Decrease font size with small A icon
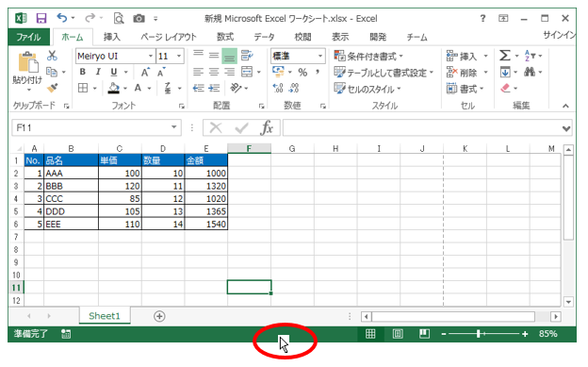The width and height of the screenshot is (588, 367). pyautogui.click(x=161, y=72)
